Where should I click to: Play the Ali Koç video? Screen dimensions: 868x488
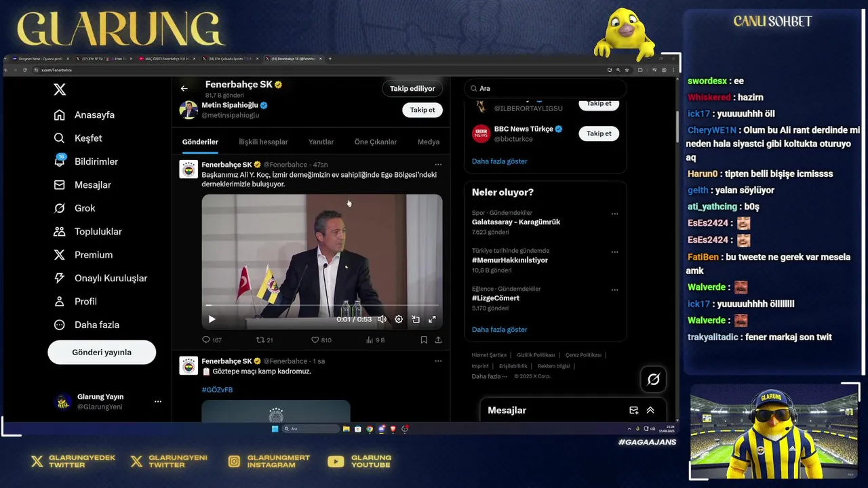(212, 319)
